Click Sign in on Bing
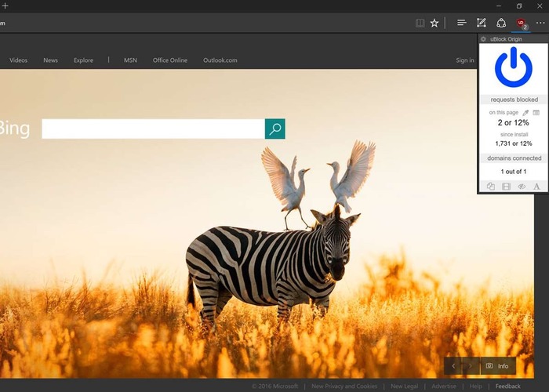This screenshot has width=549, height=392. (465, 60)
